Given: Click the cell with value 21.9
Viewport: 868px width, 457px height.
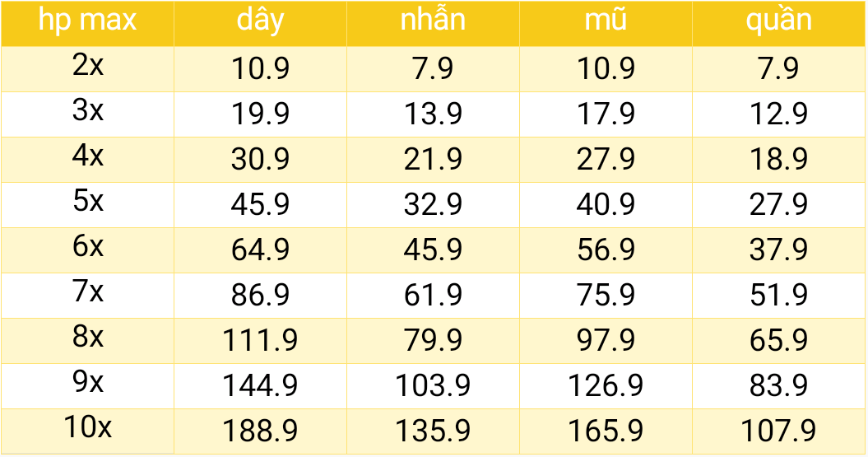Looking at the screenshot, I should (433, 160).
